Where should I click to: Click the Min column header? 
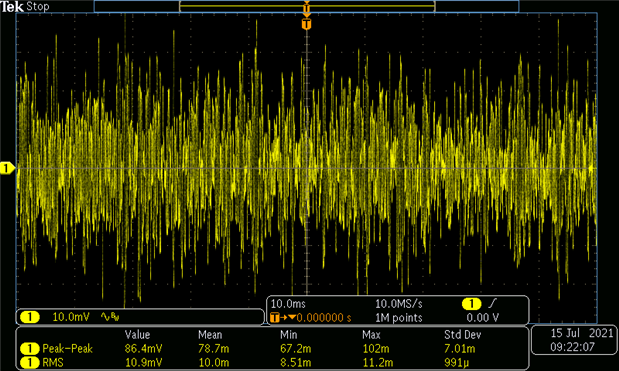pos(289,335)
